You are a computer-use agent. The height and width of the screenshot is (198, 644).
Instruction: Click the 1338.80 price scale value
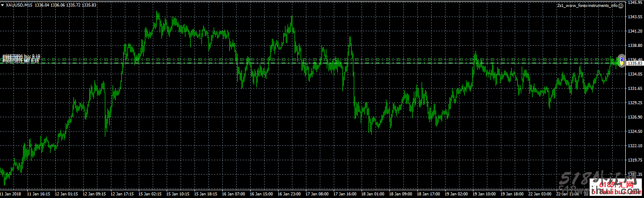(x=635, y=46)
